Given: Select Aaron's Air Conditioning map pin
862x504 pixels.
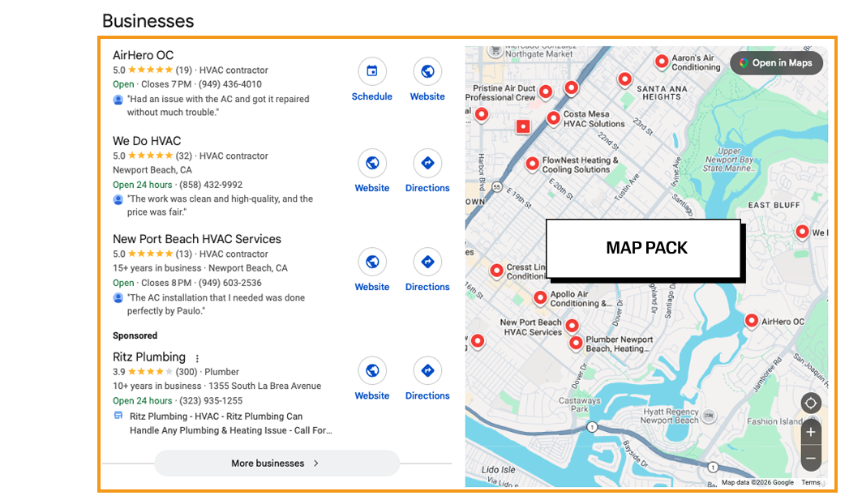Looking at the screenshot, I should pos(662,61).
